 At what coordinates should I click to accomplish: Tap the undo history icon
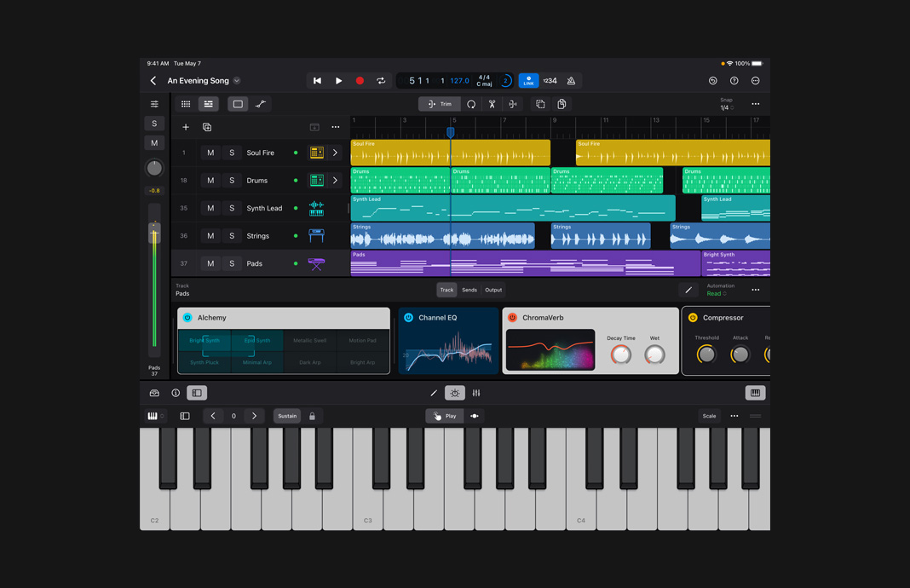click(712, 80)
